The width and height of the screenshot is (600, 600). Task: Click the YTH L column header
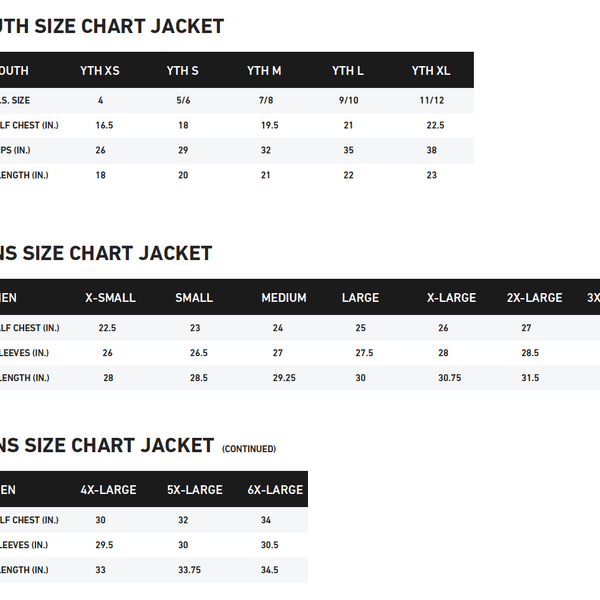tap(348, 70)
